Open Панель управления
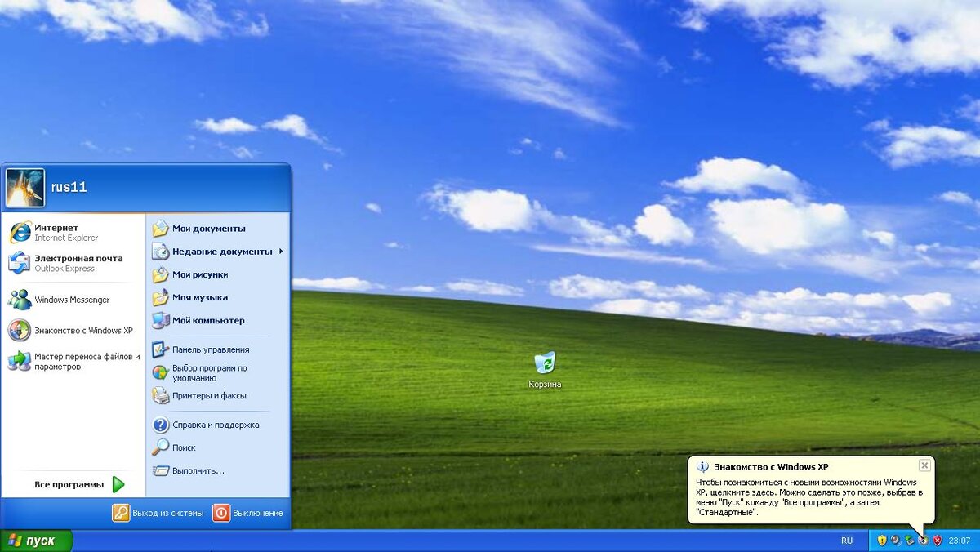This screenshot has height=552, width=980. pyautogui.click(x=218, y=349)
